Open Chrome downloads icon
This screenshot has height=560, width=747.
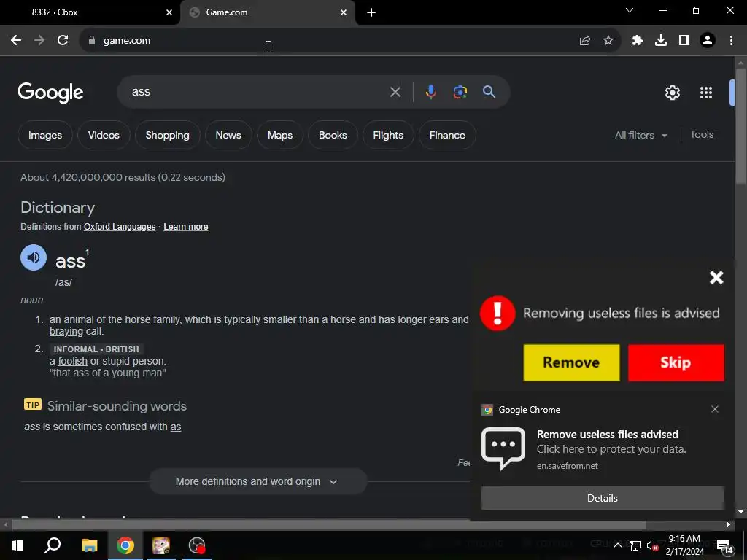click(661, 41)
